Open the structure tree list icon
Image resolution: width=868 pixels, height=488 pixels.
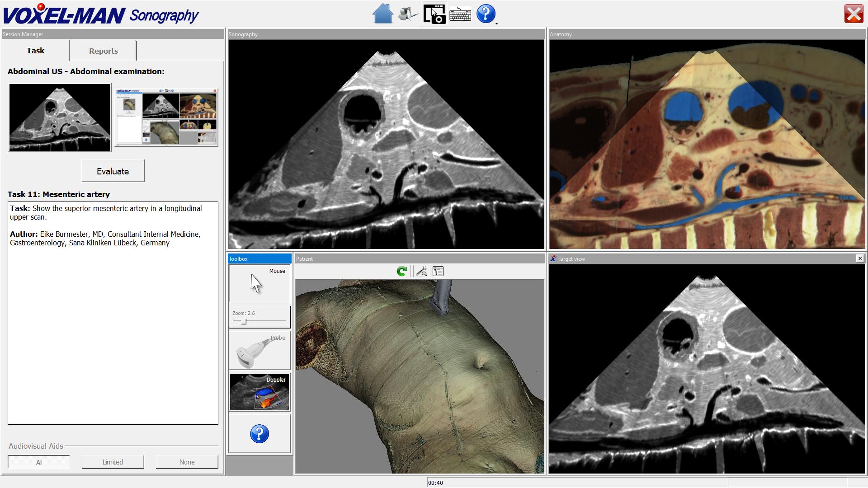coord(438,271)
